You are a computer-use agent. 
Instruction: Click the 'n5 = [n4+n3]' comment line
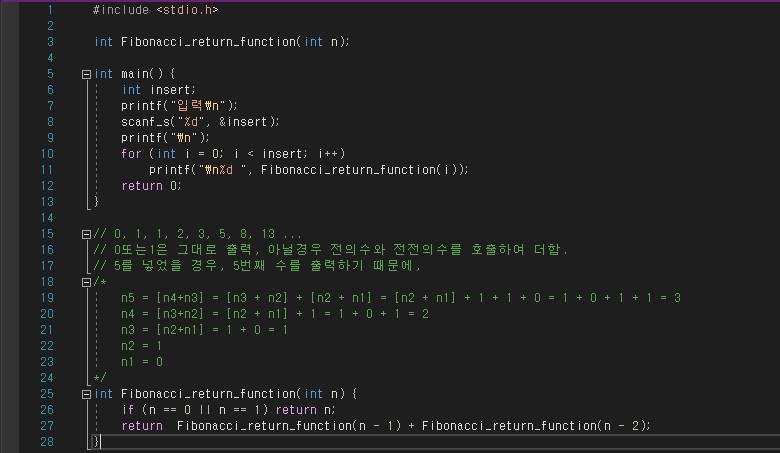[x=401, y=298]
